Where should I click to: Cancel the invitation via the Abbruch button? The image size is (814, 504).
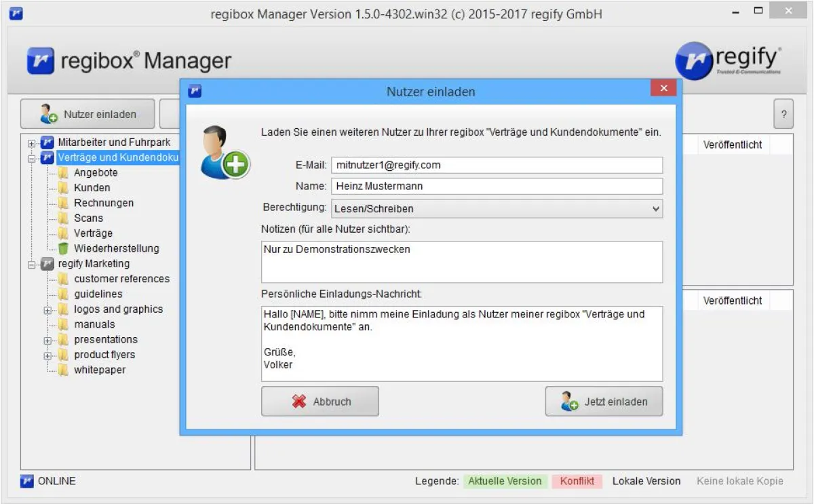click(319, 401)
